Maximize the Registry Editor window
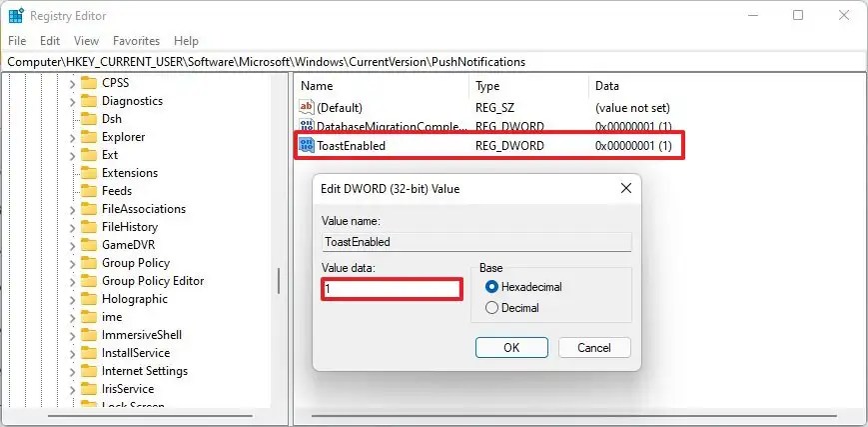This screenshot has height=427, width=868. (x=798, y=16)
